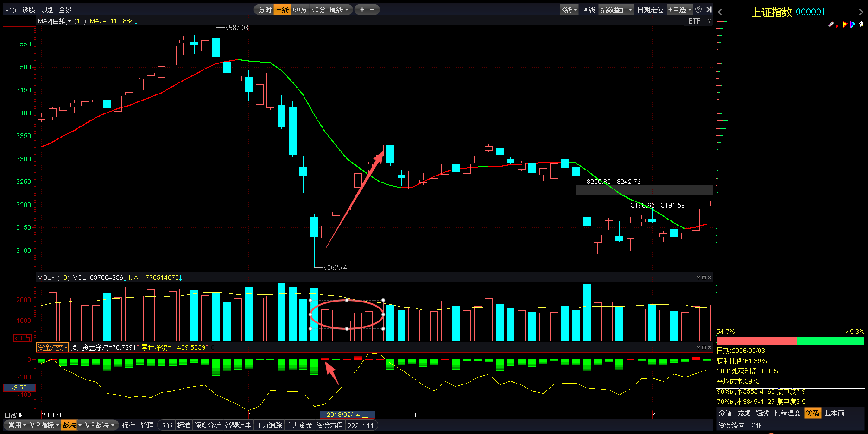868x434 pixels.
Task: Click the help question mark icon in top toolbar
Action: pyautogui.click(x=698, y=9)
